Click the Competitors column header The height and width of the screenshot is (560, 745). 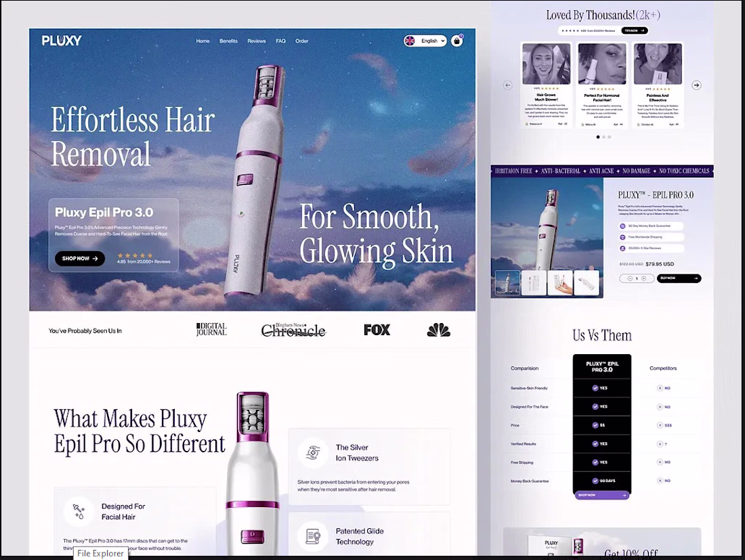coord(663,368)
